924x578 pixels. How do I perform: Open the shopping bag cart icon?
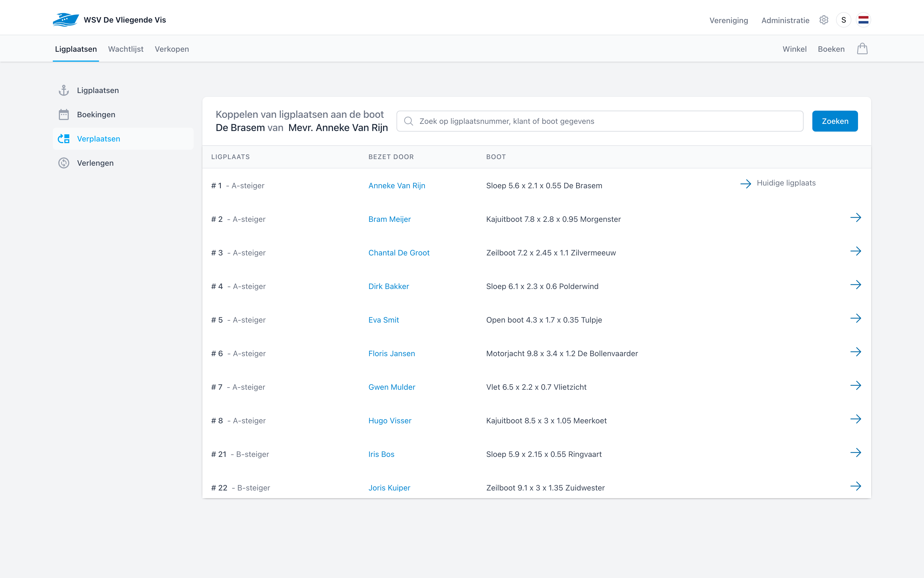[862, 49]
